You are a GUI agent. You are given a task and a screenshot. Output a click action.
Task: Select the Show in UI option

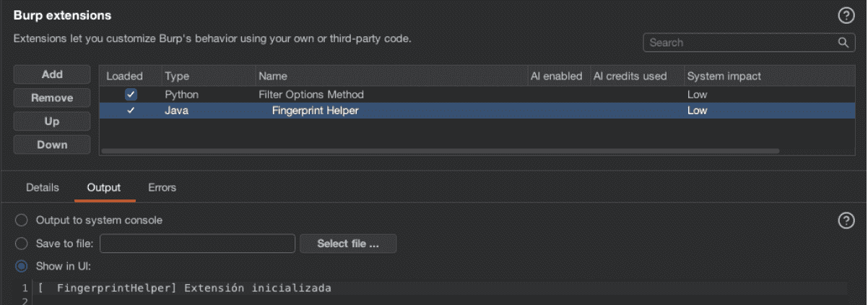point(22,266)
